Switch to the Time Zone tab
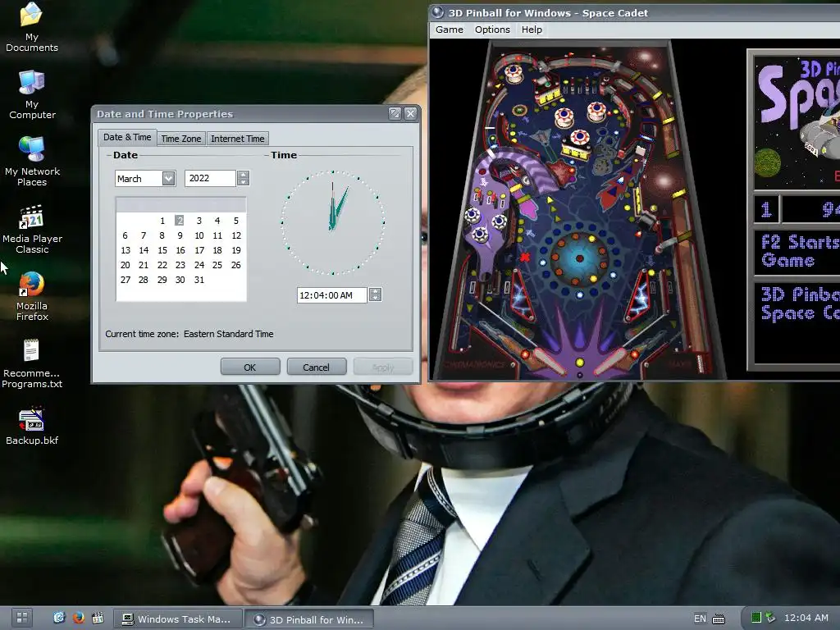The height and width of the screenshot is (630, 840). coord(181,138)
